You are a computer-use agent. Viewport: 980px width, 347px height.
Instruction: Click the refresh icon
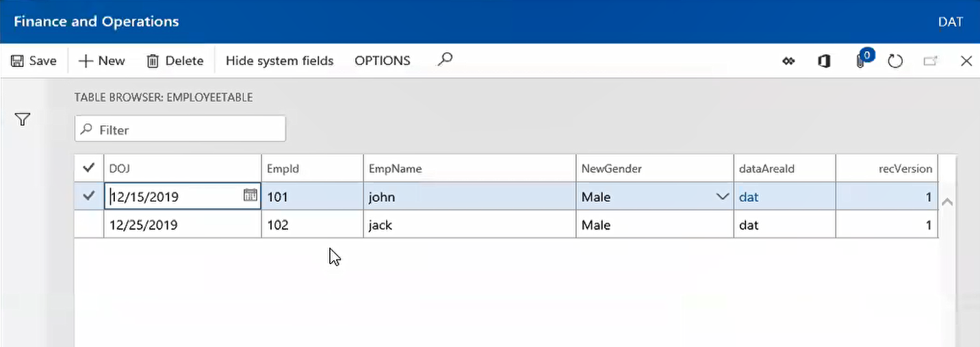895,61
